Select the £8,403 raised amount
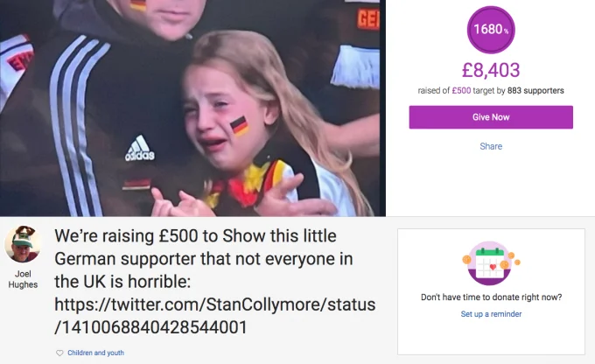Image resolution: width=595 pixels, height=364 pixels. [491, 70]
